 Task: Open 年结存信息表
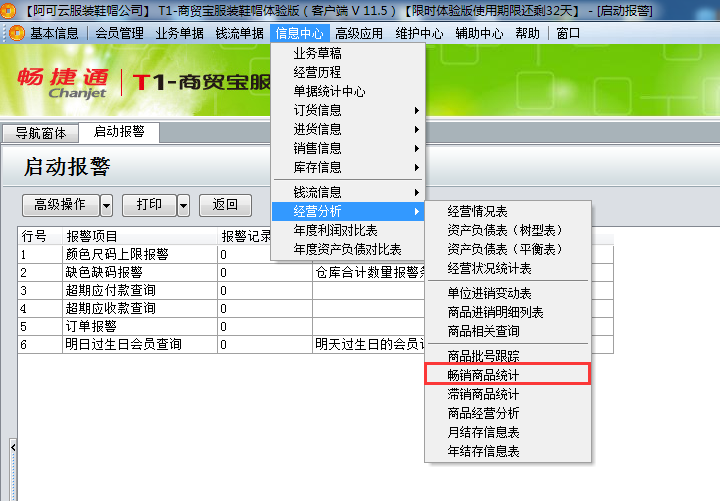[x=507, y=451]
